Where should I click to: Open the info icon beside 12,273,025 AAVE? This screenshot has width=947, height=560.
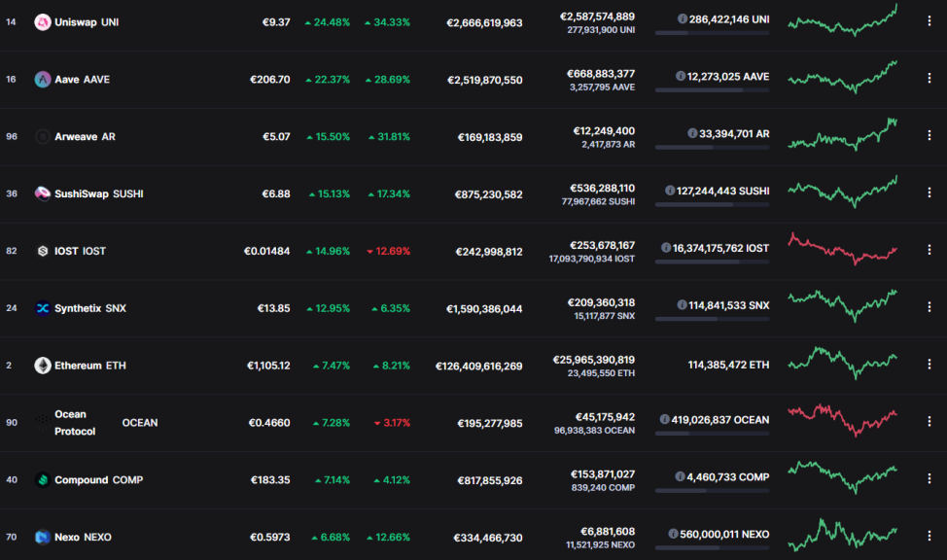coord(680,76)
